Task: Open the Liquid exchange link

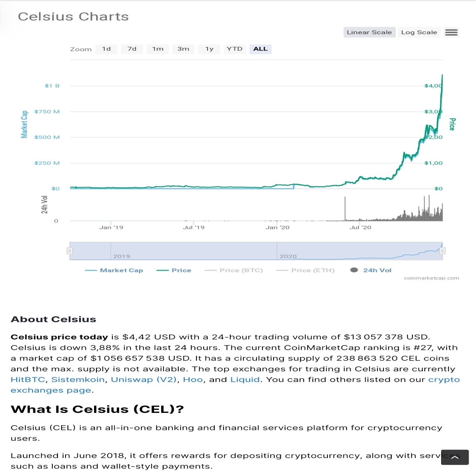Action: (245, 380)
